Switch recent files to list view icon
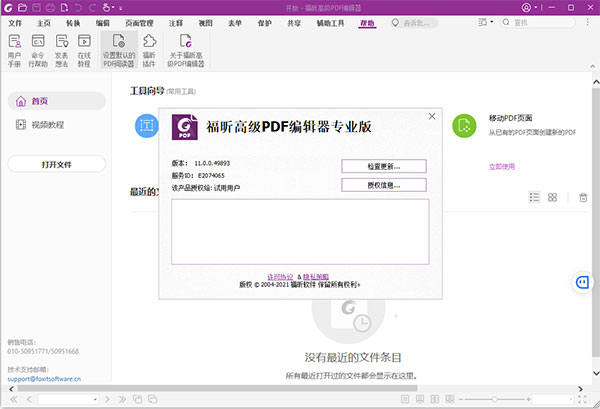Image resolution: width=600 pixels, height=409 pixels. 534,197
